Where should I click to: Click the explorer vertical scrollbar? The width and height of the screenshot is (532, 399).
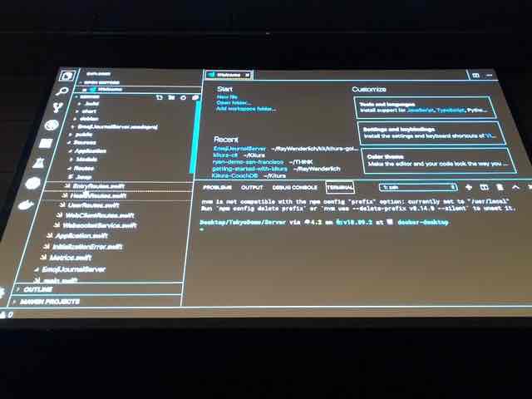[194, 136]
